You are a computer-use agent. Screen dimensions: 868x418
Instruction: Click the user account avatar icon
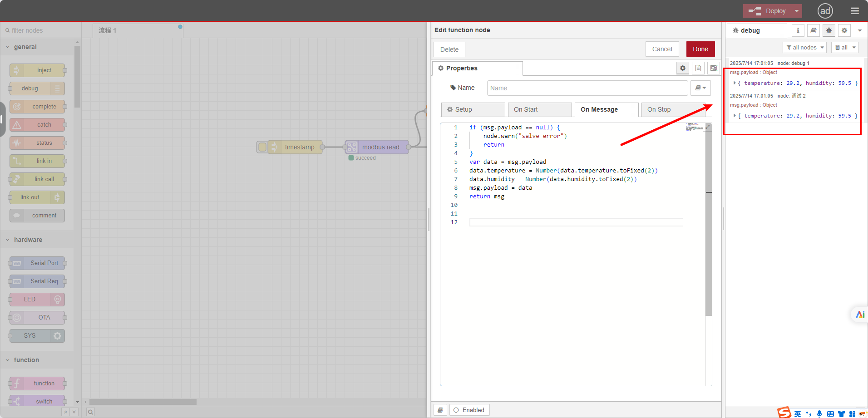(825, 11)
